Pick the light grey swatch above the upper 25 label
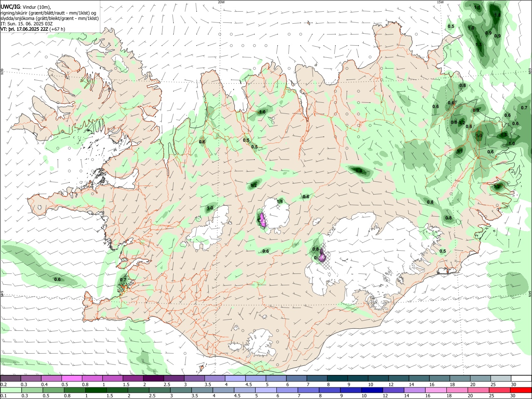Viewport: 532px width, 399px height. point(501,379)
